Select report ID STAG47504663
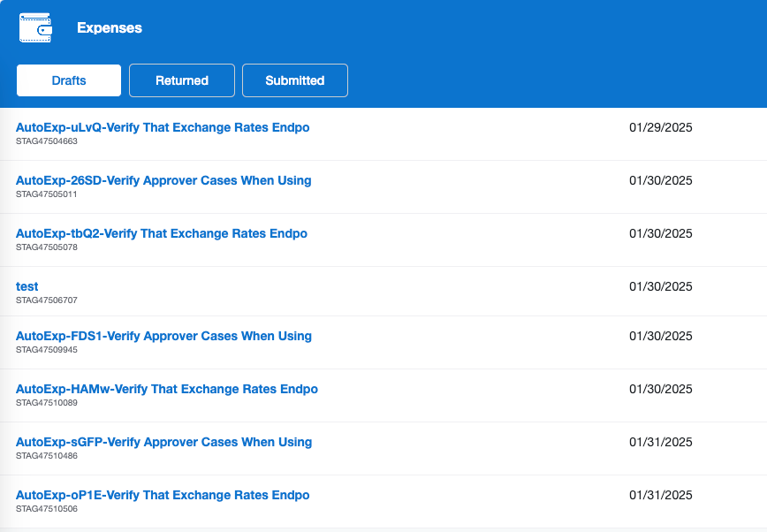 [x=47, y=141]
